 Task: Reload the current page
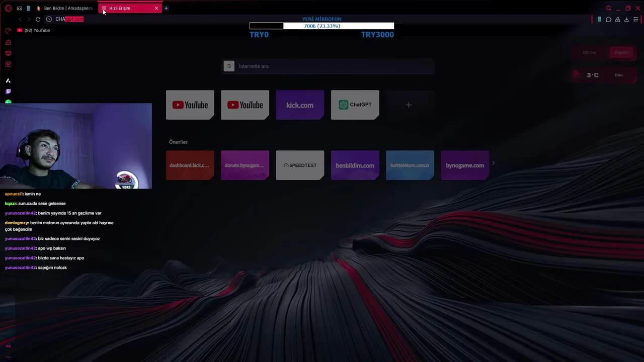pyautogui.click(x=38, y=19)
